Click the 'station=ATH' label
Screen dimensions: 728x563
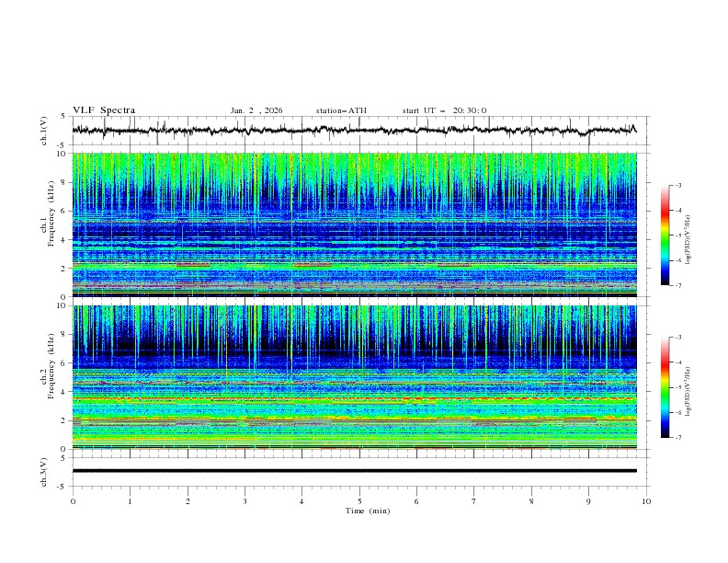click(x=341, y=110)
